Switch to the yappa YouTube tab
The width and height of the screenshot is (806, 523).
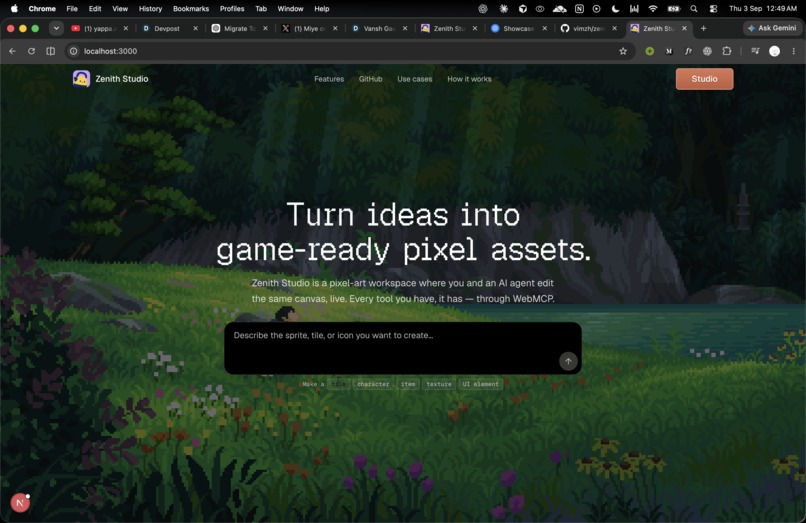[x=98, y=28]
